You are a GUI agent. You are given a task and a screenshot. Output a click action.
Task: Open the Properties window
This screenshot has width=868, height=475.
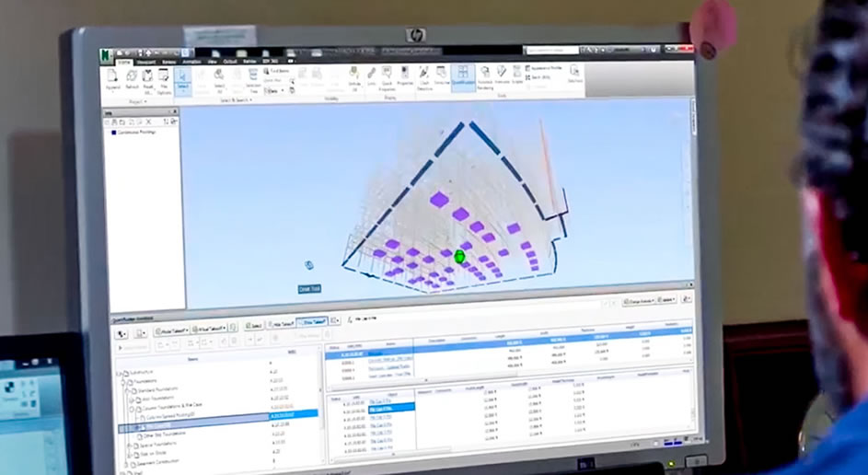point(405,75)
